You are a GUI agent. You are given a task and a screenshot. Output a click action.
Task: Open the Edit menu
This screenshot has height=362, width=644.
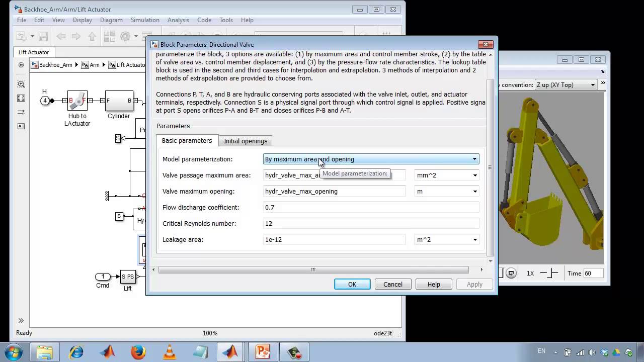tap(39, 20)
